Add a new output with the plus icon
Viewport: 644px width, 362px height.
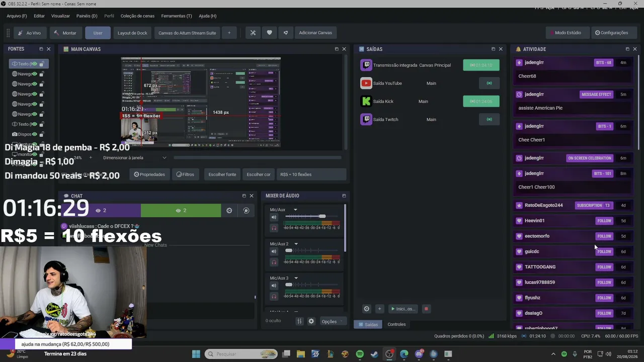(379, 309)
